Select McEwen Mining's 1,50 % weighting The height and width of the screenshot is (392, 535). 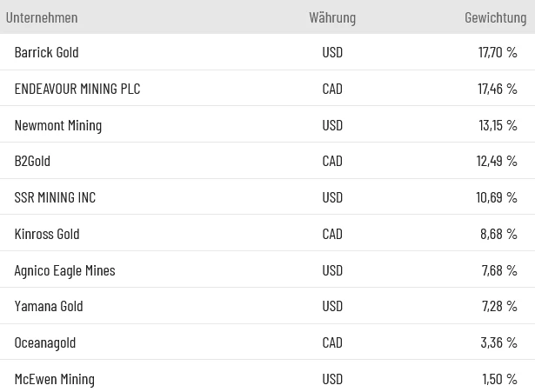coord(500,379)
